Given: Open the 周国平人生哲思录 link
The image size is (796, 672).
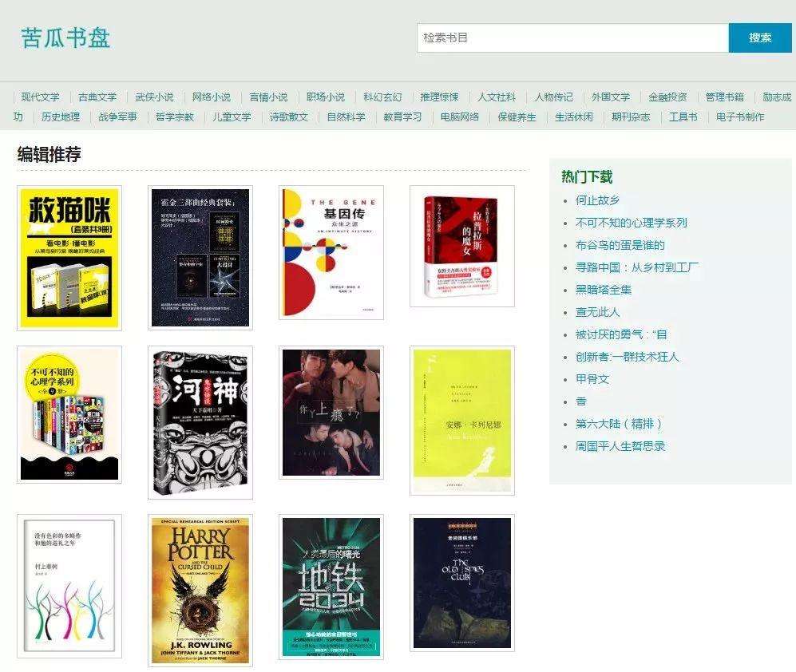Looking at the screenshot, I should [620, 446].
